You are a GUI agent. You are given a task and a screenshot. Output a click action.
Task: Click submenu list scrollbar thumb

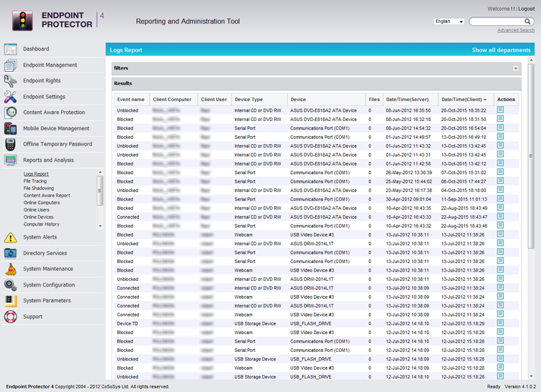(100, 191)
